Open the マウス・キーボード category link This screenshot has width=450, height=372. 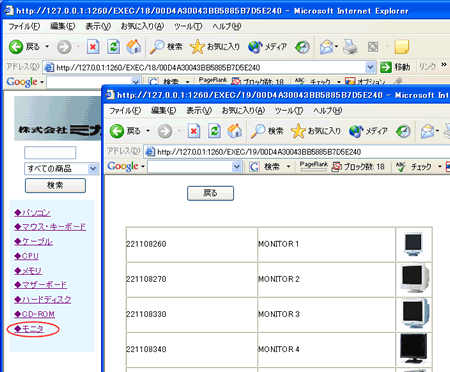[x=50, y=227]
